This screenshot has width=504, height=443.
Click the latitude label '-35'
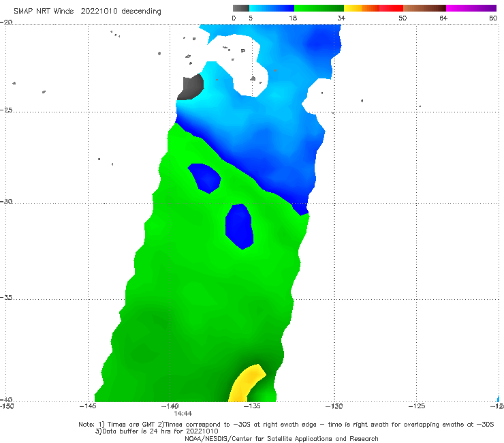(6, 298)
